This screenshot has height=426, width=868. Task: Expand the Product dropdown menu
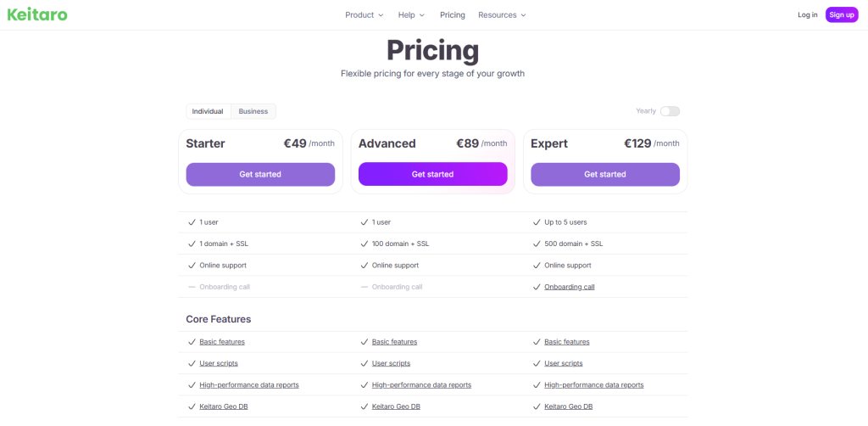(x=364, y=15)
